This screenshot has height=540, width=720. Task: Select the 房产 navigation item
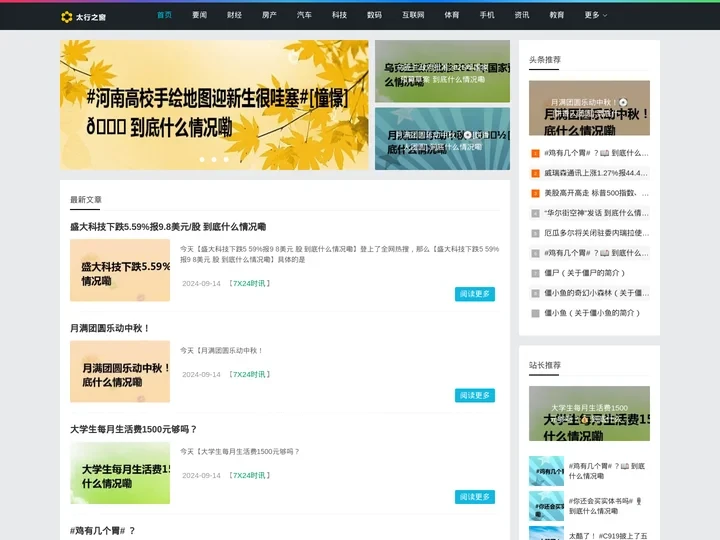[269, 15]
